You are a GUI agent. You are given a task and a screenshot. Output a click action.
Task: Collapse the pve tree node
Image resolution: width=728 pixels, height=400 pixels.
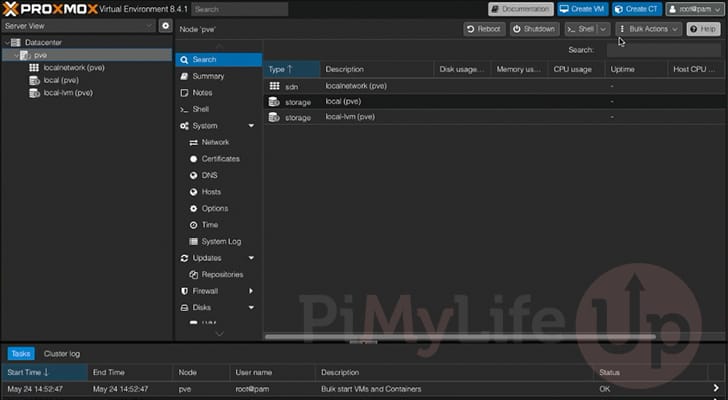tap(16, 55)
